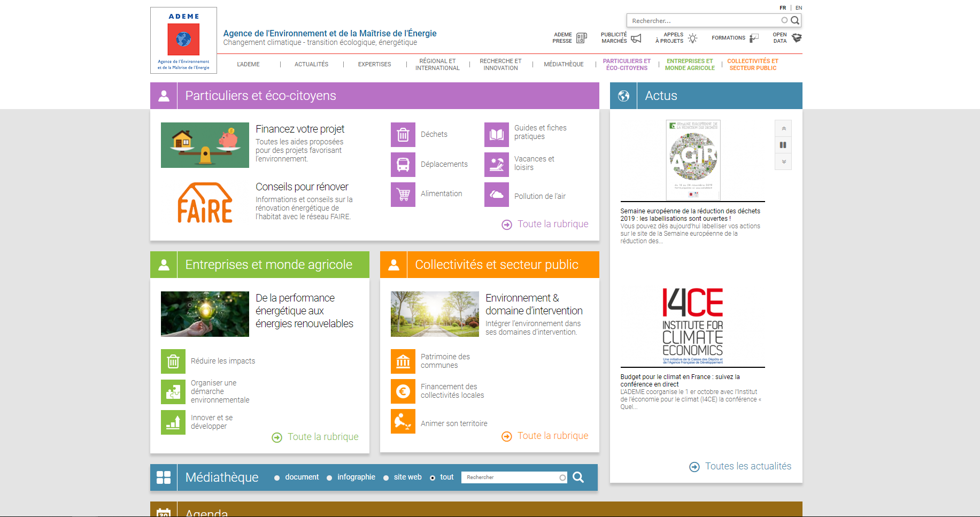
Task: Open Particuliers et Éco-citoyens nav item
Action: click(x=627, y=65)
